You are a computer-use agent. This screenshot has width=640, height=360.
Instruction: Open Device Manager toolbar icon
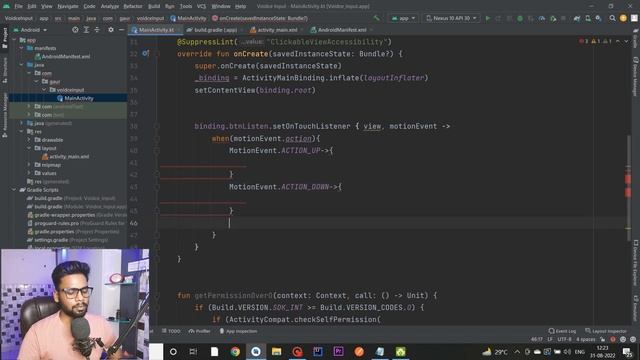(x=588, y=18)
